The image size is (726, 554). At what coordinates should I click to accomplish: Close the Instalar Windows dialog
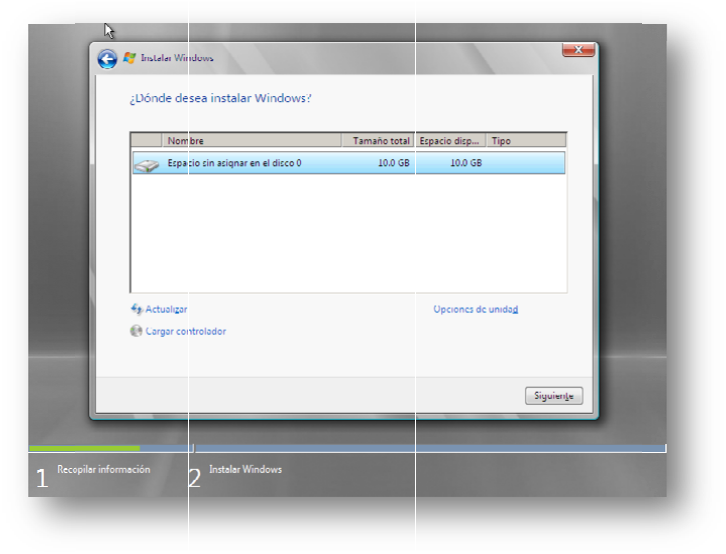[x=578, y=50]
